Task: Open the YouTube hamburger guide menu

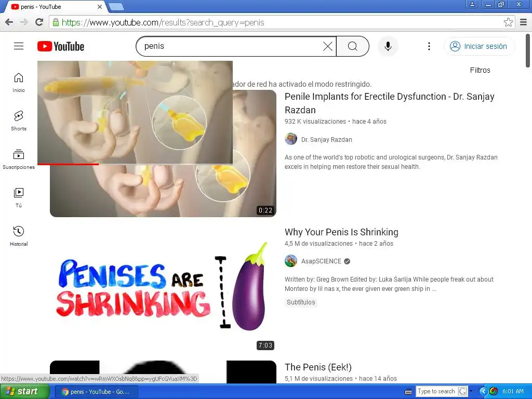Action: pyautogui.click(x=19, y=46)
